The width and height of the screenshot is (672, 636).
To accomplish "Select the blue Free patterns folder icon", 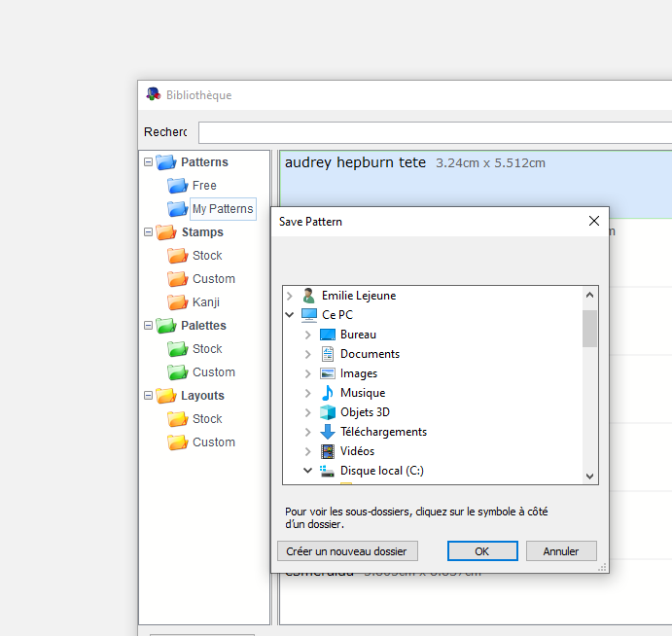I will point(177,186).
